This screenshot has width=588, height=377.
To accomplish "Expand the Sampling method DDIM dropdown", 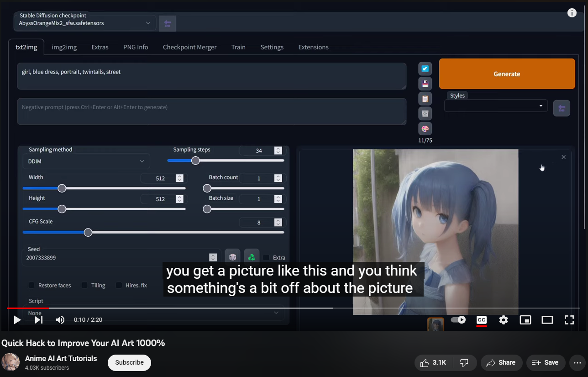I will pos(86,161).
